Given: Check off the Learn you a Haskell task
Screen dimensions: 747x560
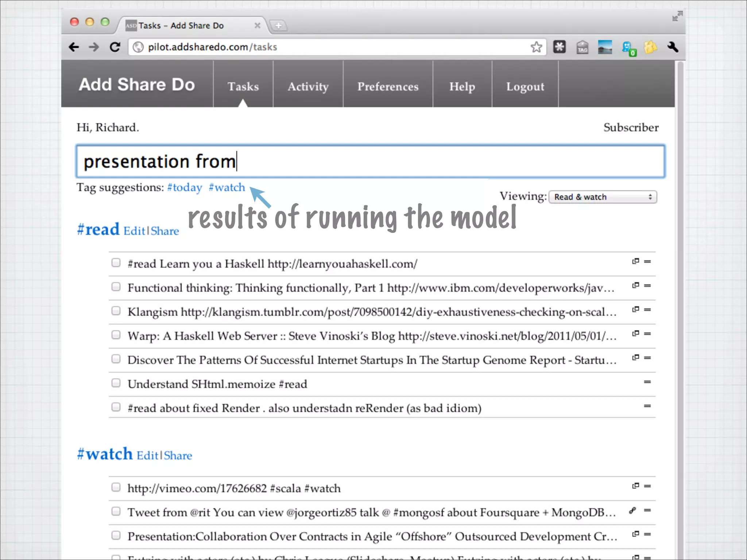Looking at the screenshot, I should [x=116, y=263].
